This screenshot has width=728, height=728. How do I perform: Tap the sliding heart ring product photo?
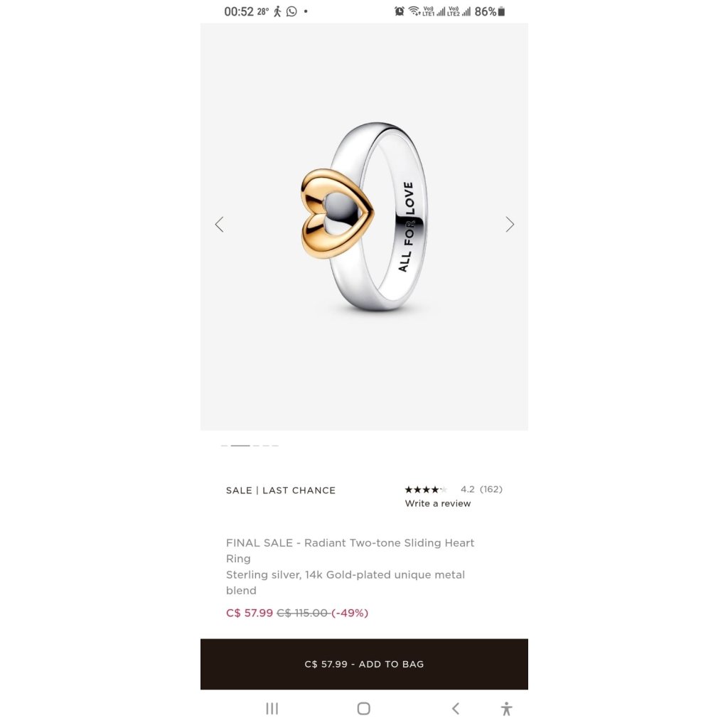tap(364, 217)
